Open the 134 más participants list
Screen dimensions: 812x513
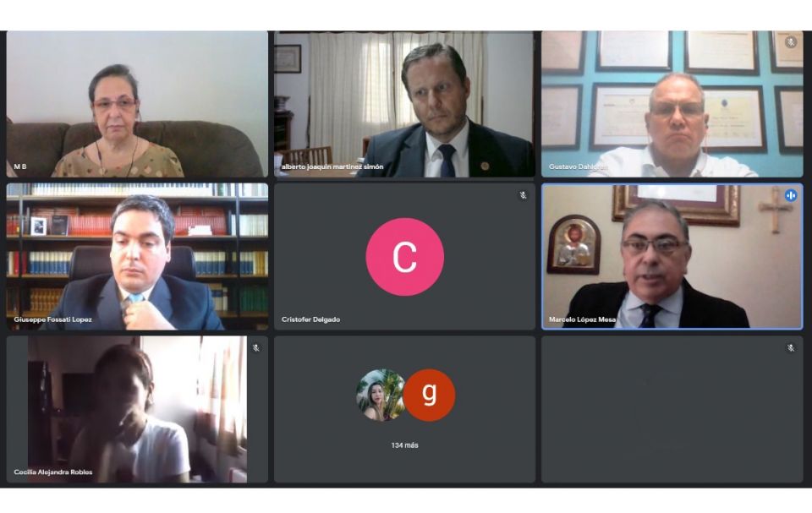404,445
